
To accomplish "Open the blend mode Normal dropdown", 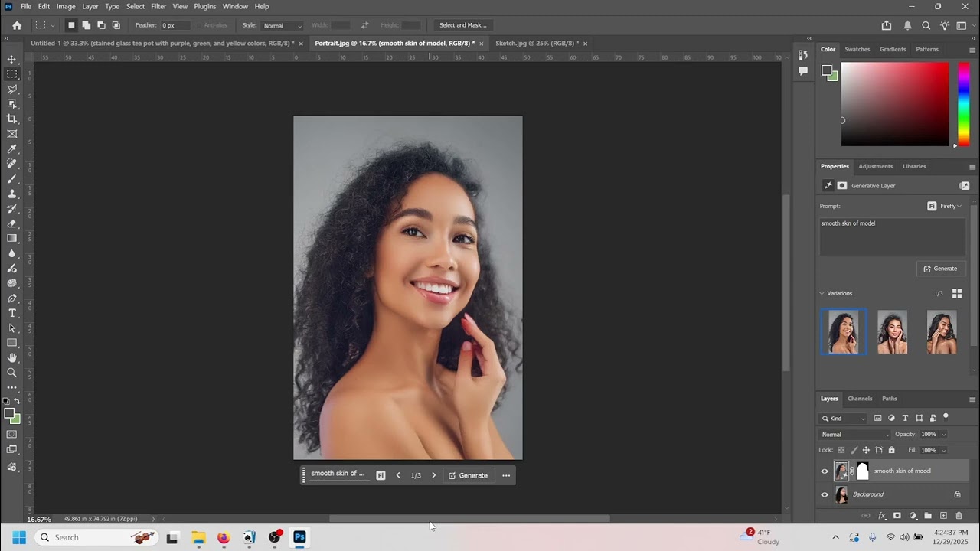I will tap(855, 435).
